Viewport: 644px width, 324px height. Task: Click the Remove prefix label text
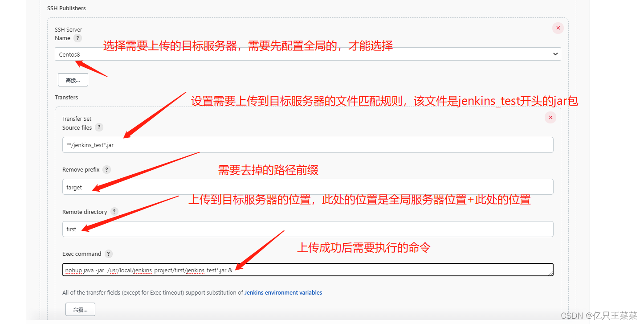coord(81,170)
